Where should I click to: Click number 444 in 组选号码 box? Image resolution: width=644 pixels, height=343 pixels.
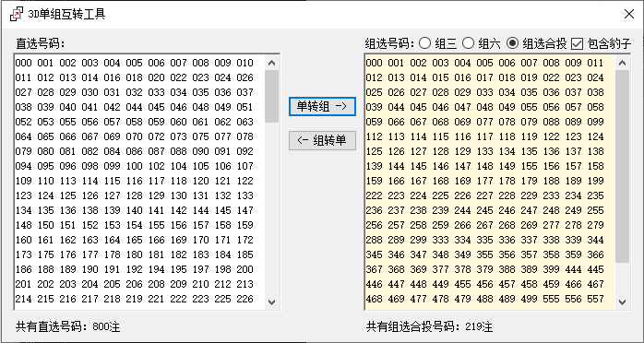[x=573, y=269]
